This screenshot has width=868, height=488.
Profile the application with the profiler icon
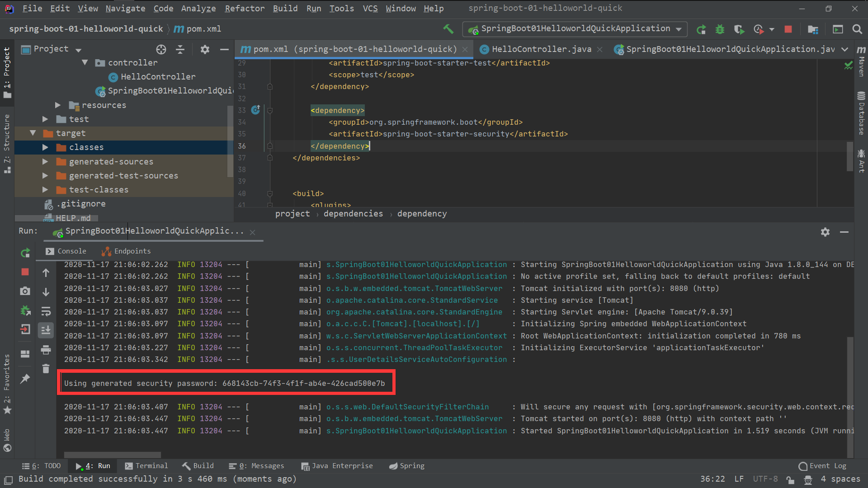pos(759,29)
